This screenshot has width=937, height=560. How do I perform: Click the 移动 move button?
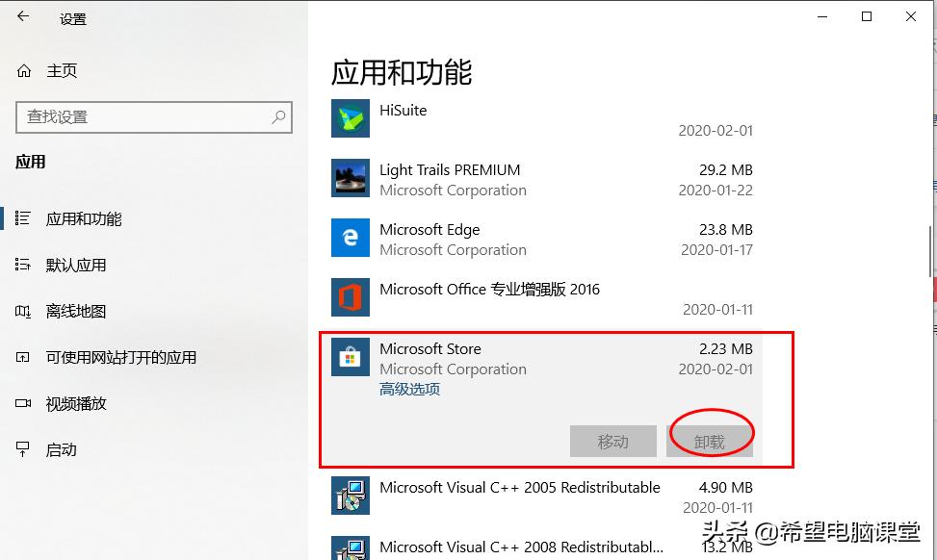click(613, 441)
